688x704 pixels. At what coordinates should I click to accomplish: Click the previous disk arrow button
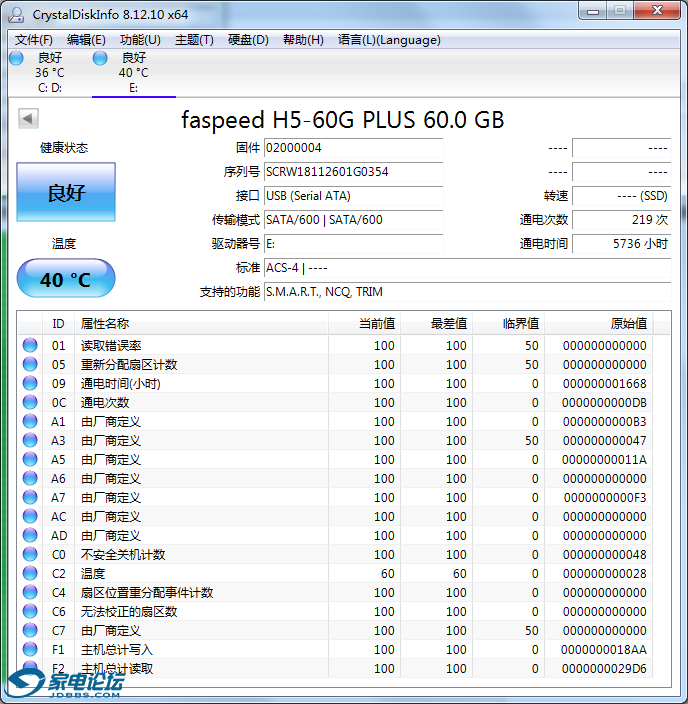click(28, 119)
